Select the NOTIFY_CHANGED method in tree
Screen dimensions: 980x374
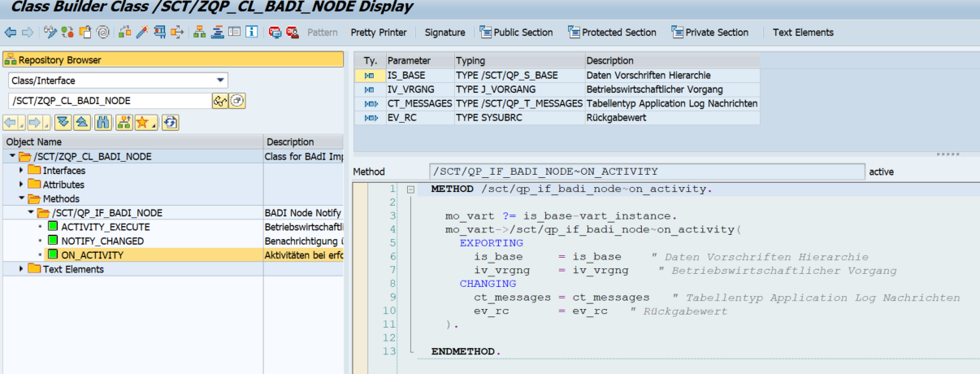click(102, 241)
